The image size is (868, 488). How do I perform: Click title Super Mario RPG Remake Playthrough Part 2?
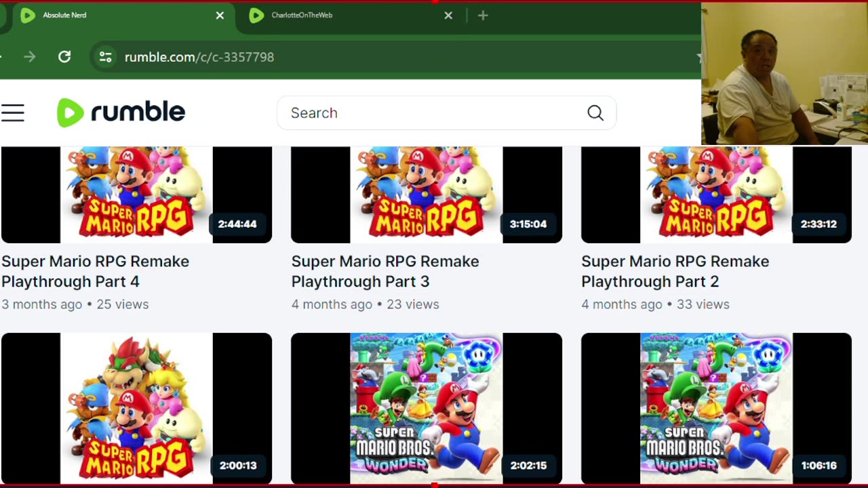(x=675, y=271)
